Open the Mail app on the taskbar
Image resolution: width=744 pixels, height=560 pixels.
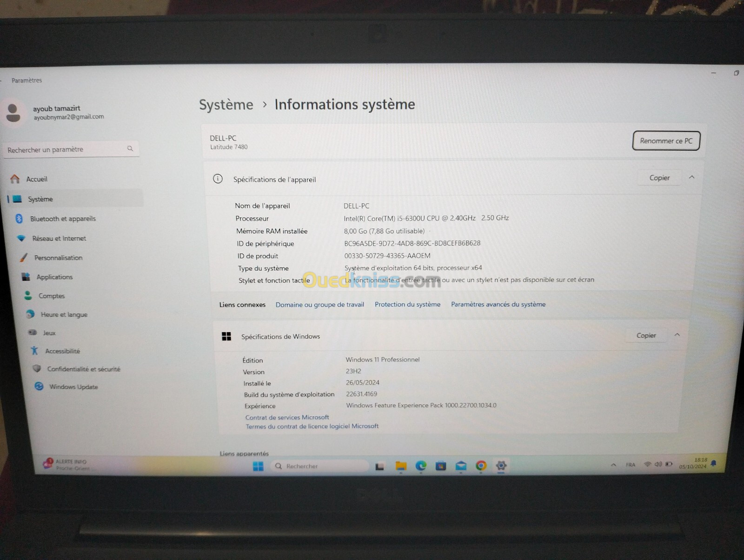(x=461, y=466)
